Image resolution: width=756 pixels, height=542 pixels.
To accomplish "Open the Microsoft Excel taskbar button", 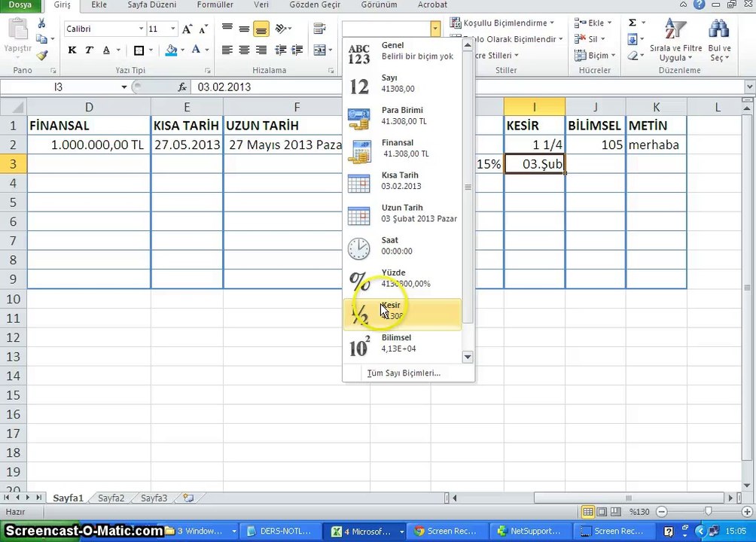I will 364,531.
